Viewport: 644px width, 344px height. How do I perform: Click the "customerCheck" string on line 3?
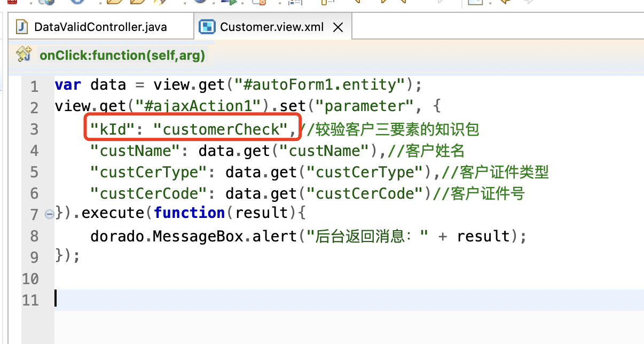(x=221, y=129)
